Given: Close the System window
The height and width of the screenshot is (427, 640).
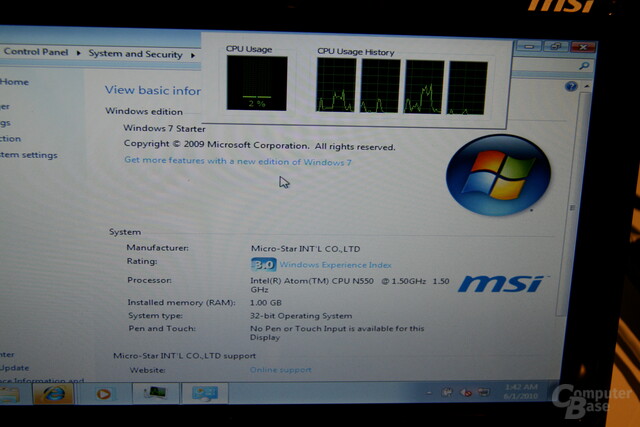Looking at the screenshot, I should coord(583,47).
